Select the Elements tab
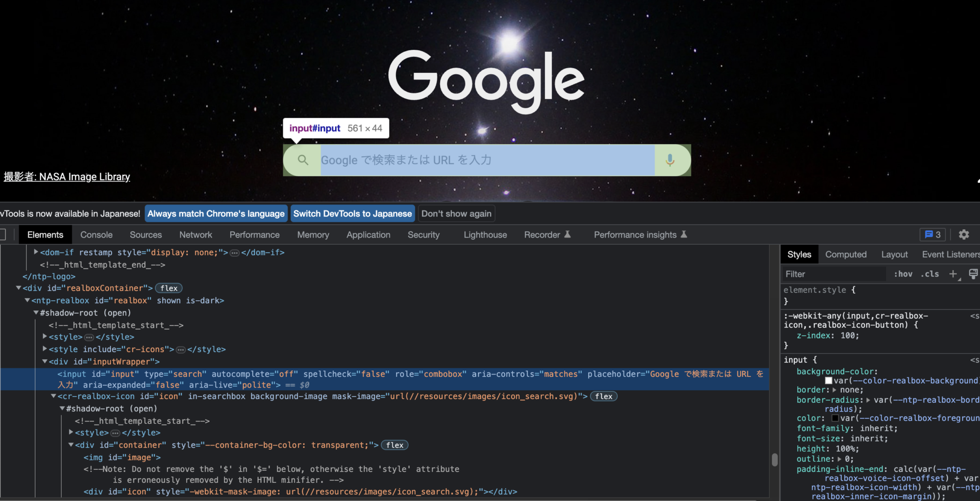Screen dimensions: 980x501 tap(45, 235)
